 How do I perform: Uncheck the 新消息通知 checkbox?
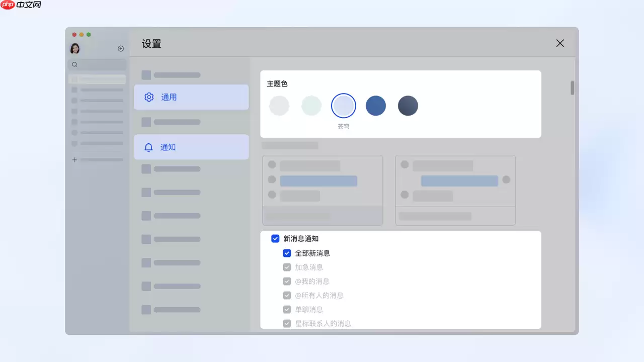click(x=275, y=239)
